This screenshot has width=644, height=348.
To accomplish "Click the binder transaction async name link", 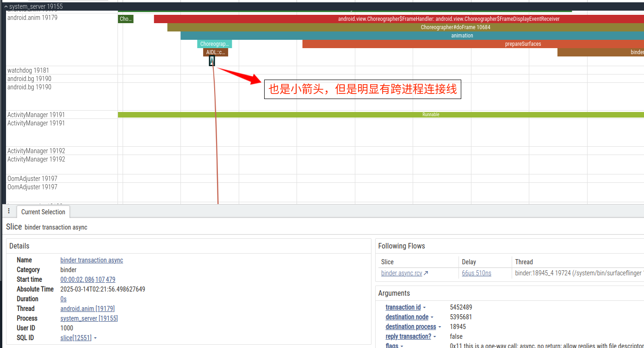I will [92, 260].
